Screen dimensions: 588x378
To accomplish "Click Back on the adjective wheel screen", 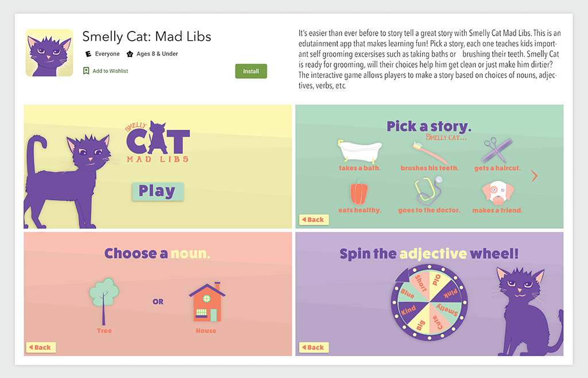I will pos(314,347).
